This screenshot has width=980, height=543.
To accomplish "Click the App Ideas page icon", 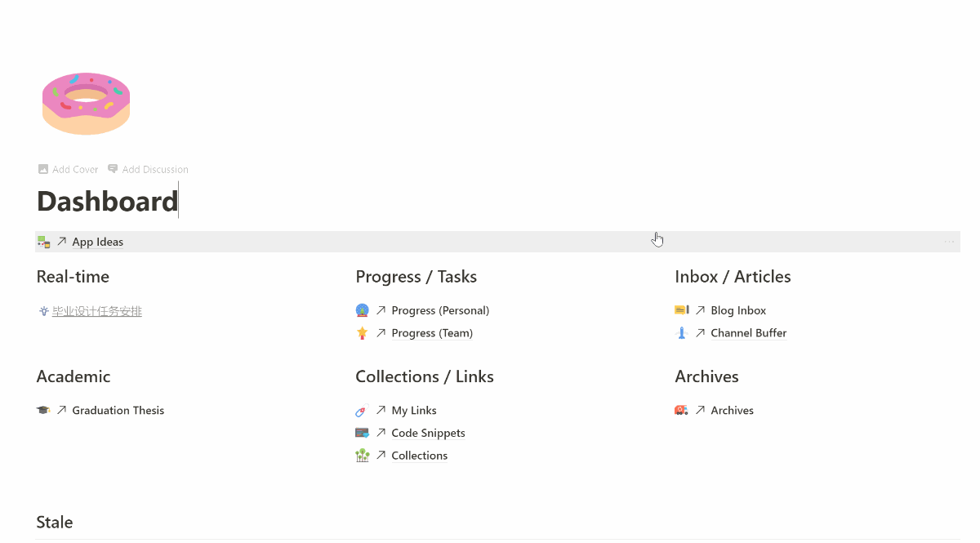I will pyautogui.click(x=44, y=242).
